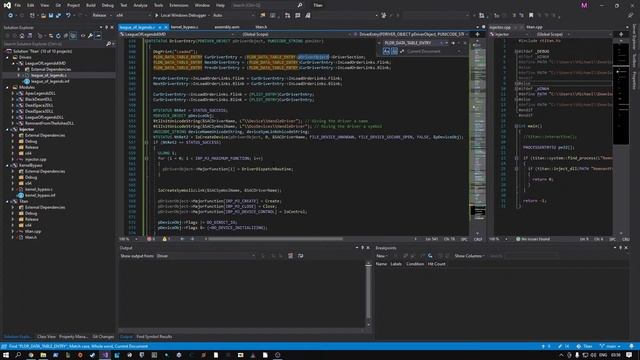The image size is (640, 360).
Task: Switch to the Class View tab
Action: [x=46, y=337]
